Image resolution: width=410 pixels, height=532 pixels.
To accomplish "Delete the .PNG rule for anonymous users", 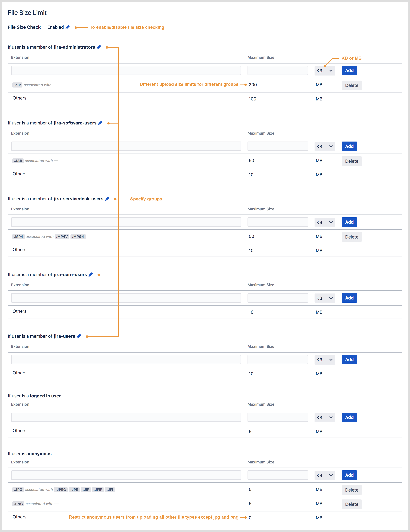I will pos(351,504).
